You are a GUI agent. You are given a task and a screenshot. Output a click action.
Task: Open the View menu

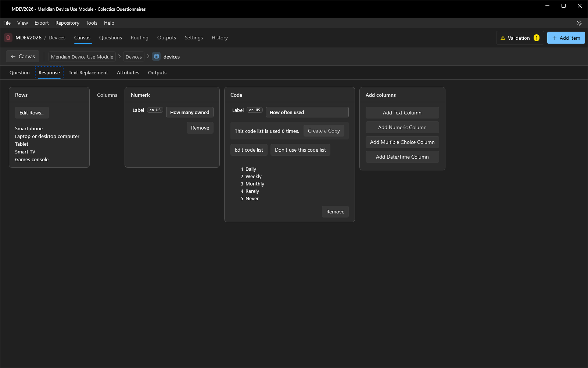coord(22,23)
